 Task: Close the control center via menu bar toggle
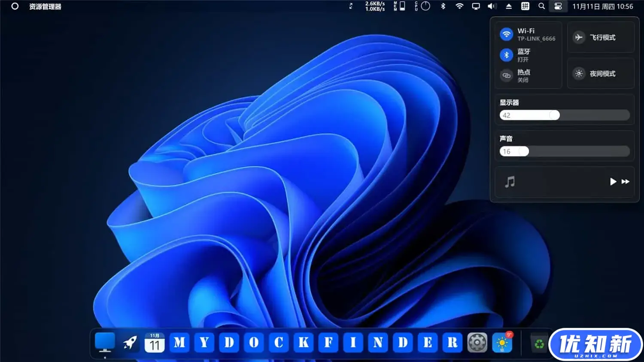click(558, 6)
